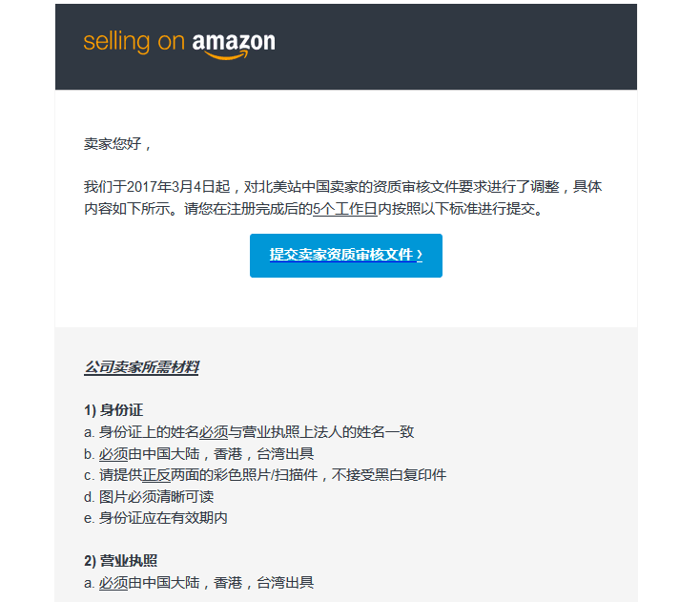The height and width of the screenshot is (602, 700).
Task: Click the amazon smile arrow under the logo
Action: click(x=226, y=55)
